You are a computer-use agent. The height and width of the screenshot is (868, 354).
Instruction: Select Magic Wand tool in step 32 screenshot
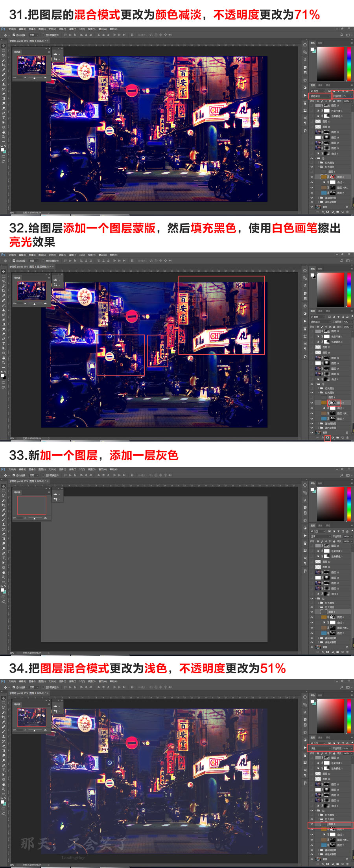pos(4,286)
